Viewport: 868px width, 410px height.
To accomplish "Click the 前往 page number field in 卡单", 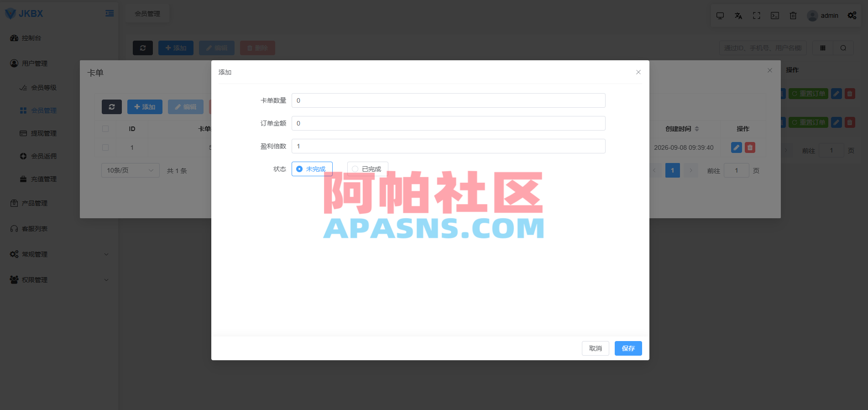I will (x=736, y=170).
